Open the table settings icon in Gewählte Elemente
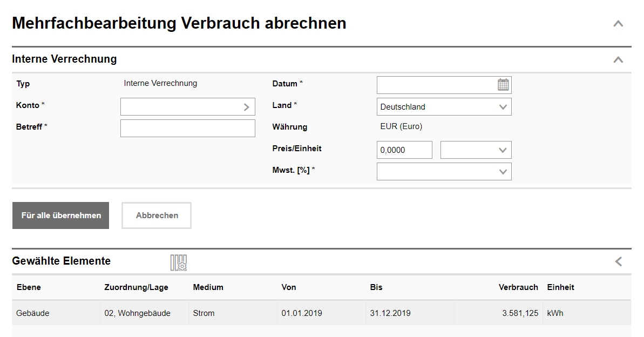The height and width of the screenshot is (337, 644). click(178, 261)
